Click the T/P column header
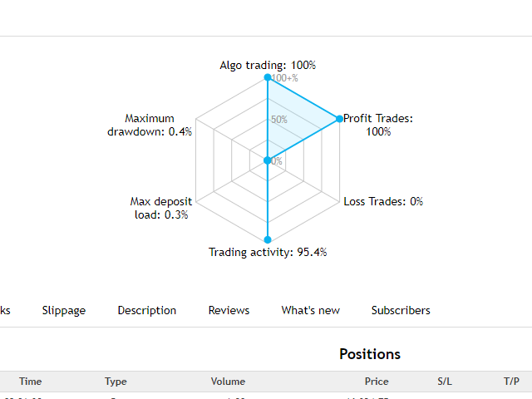Image resolution: width=532 pixels, height=399 pixels. tap(511, 382)
